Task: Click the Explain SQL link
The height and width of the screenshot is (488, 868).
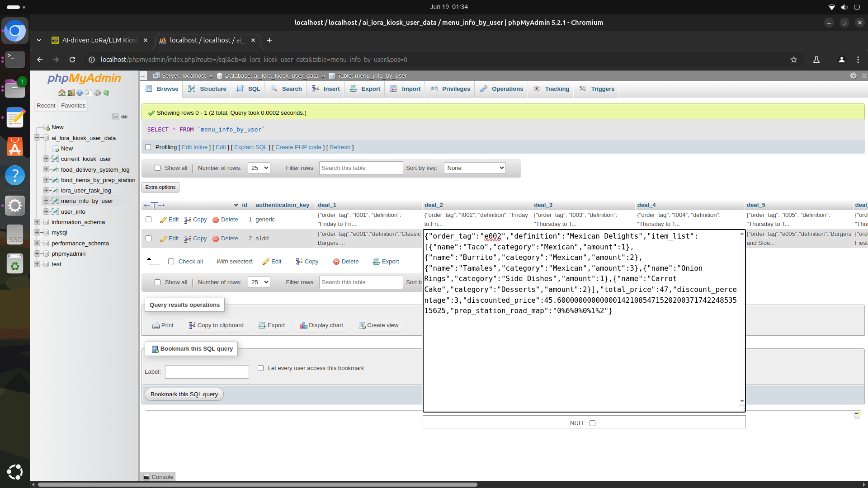Action: tap(250, 147)
